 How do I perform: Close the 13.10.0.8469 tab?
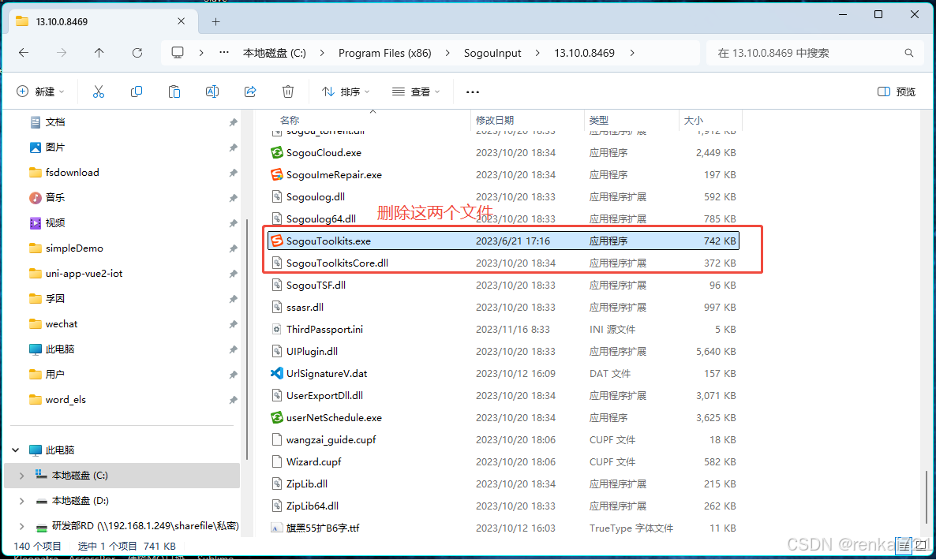pyautogui.click(x=181, y=21)
